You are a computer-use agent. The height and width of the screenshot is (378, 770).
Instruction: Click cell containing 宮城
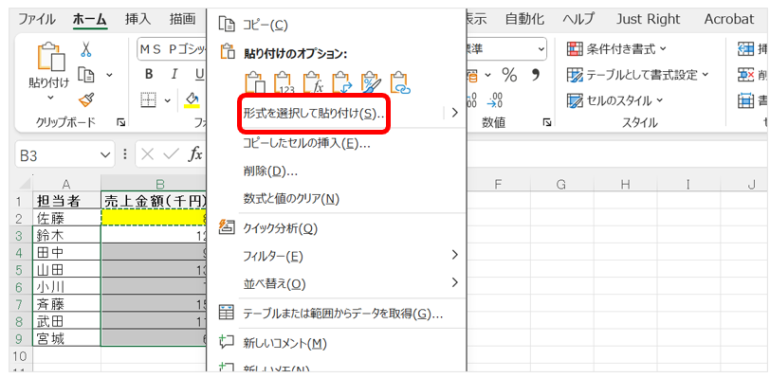tap(66, 338)
